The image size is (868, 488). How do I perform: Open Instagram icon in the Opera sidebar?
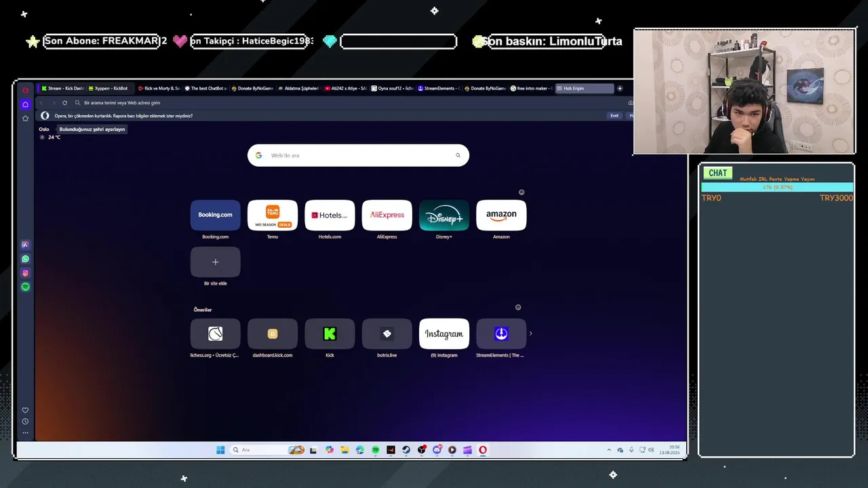click(x=25, y=273)
